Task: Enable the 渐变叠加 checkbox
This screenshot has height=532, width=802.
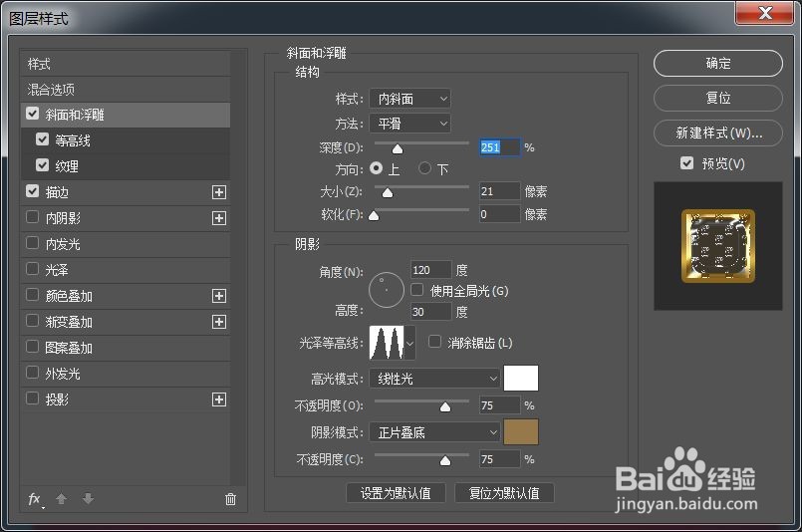Action: coord(32,321)
